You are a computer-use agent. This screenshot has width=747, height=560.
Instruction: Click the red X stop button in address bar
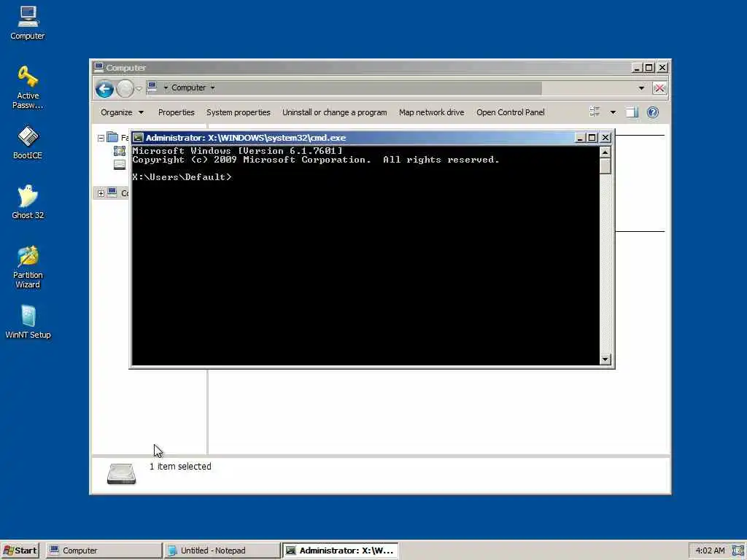pyautogui.click(x=659, y=88)
